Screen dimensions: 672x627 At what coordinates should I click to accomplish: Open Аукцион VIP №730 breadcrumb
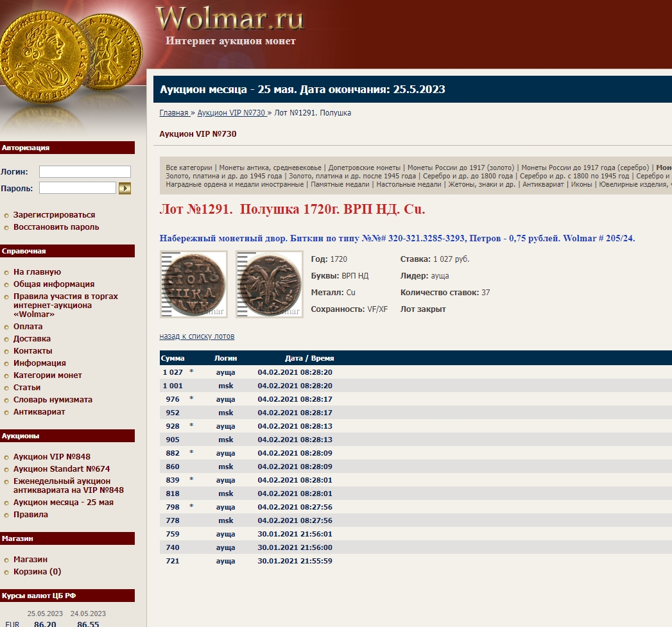(x=231, y=113)
